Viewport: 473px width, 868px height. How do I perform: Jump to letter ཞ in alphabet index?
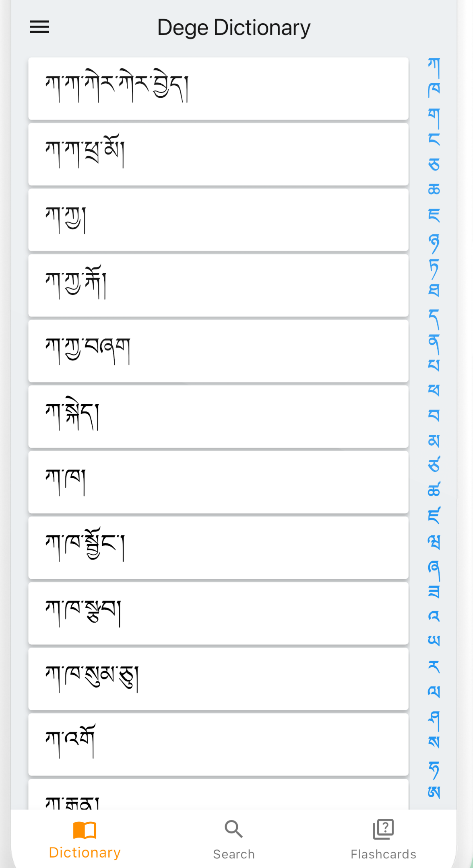tap(434, 567)
